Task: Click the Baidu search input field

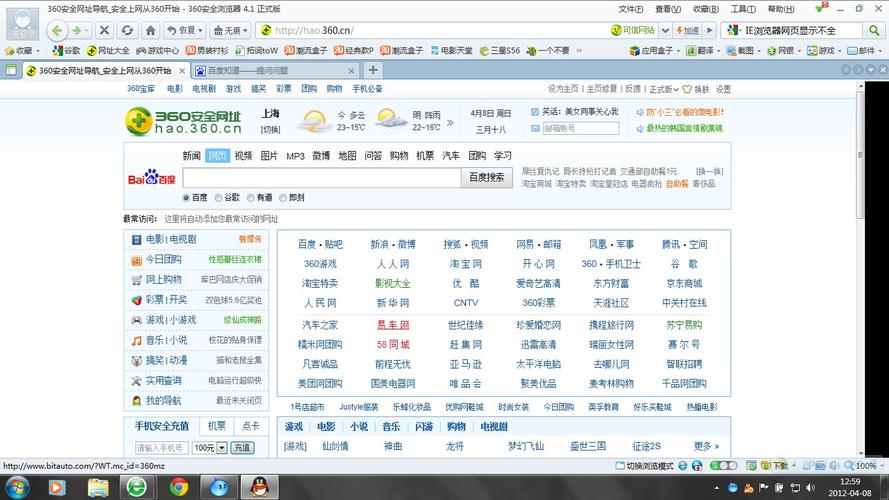Action: tap(322, 177)
